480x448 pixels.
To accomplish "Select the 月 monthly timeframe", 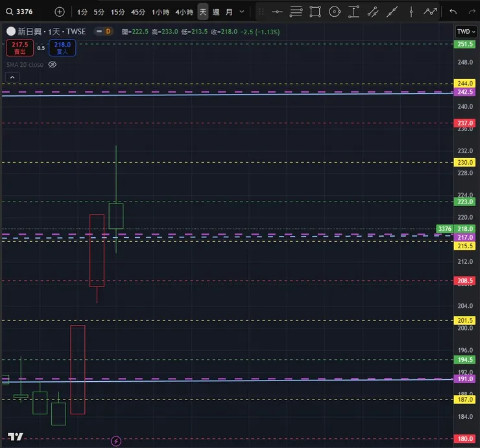I will coord(229,12).
